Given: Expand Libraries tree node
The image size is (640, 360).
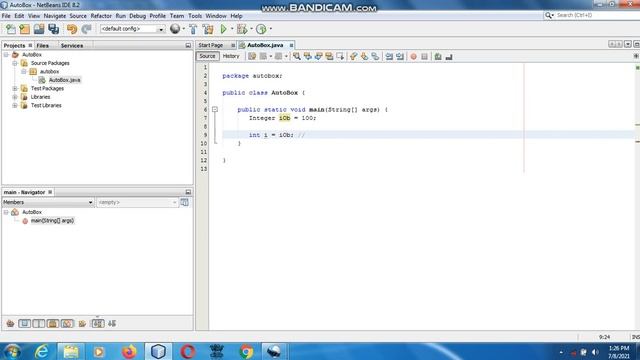Looking at the screenshot, I should (15, 97).
